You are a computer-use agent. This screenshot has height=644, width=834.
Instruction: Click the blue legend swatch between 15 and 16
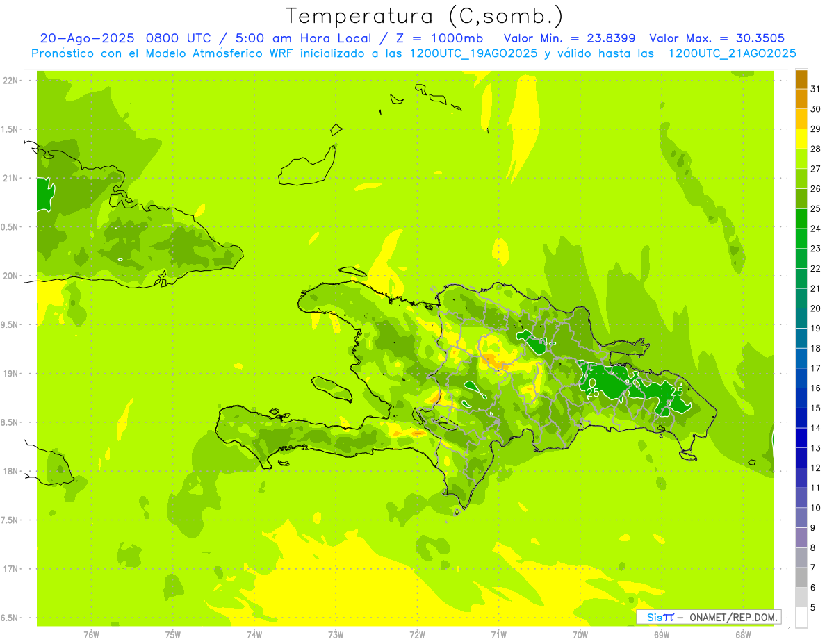[x=801, y=398]
